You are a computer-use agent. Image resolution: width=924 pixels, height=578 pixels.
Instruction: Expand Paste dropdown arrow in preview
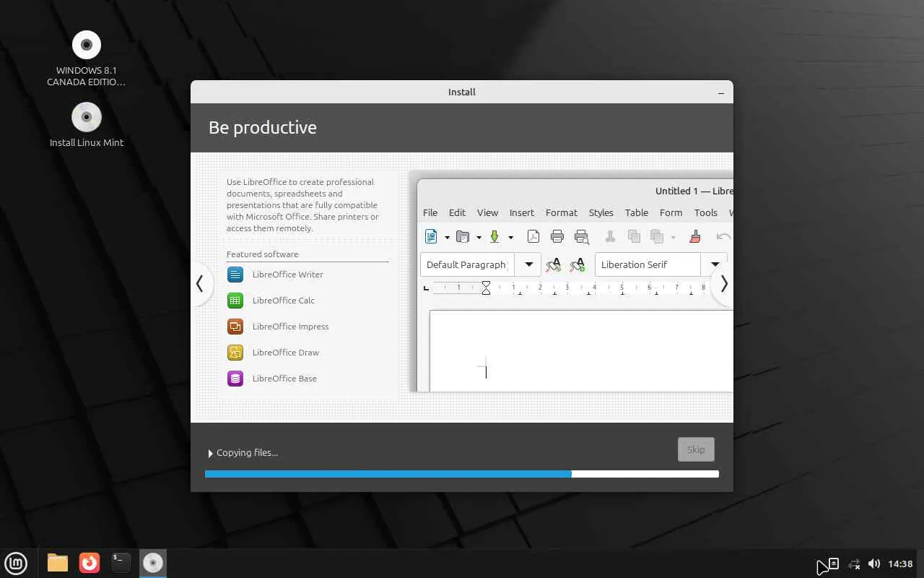click(x=673, y=237)
